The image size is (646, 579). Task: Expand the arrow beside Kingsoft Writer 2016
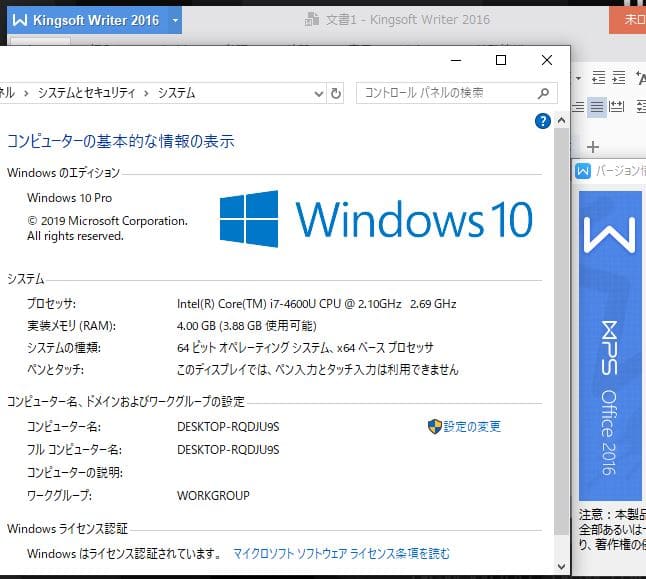(x=175, y=20)
